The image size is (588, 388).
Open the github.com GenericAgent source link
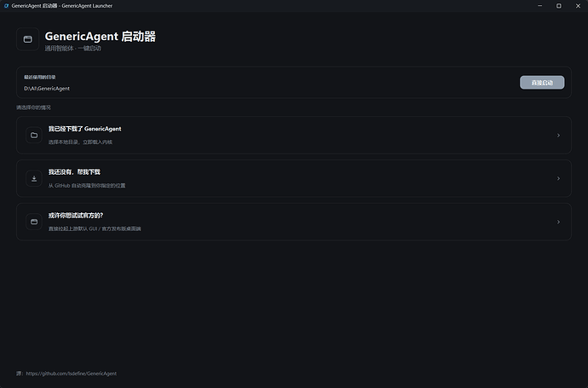pos(72,374)
